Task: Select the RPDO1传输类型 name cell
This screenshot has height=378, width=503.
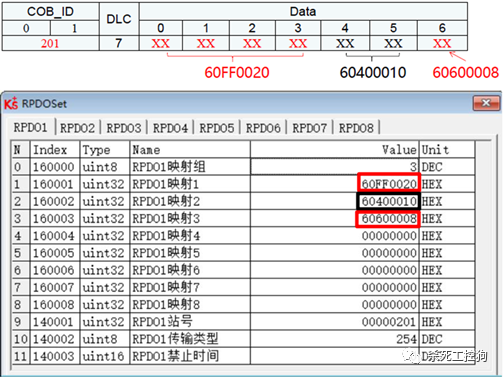Action: pyautogui.click(x=190, y=339)
